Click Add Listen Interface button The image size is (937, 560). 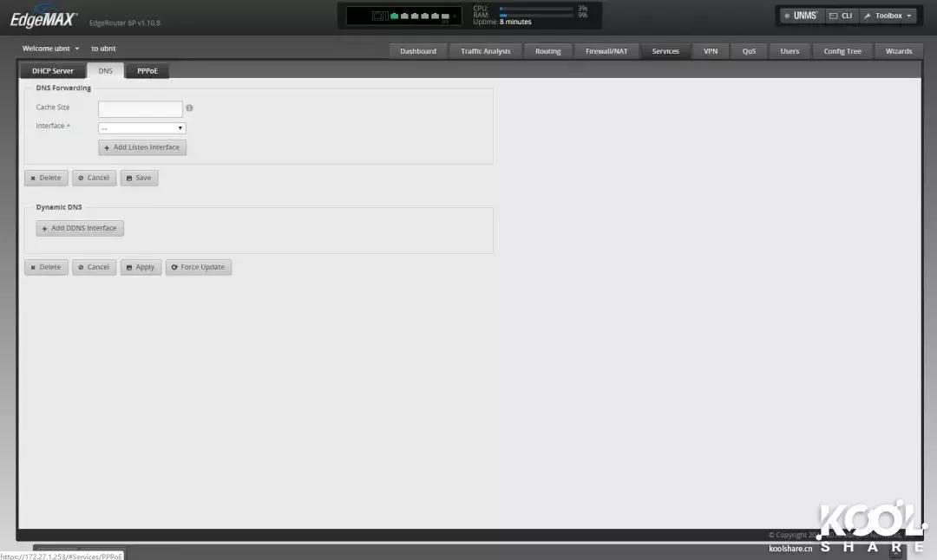point(142,147)
